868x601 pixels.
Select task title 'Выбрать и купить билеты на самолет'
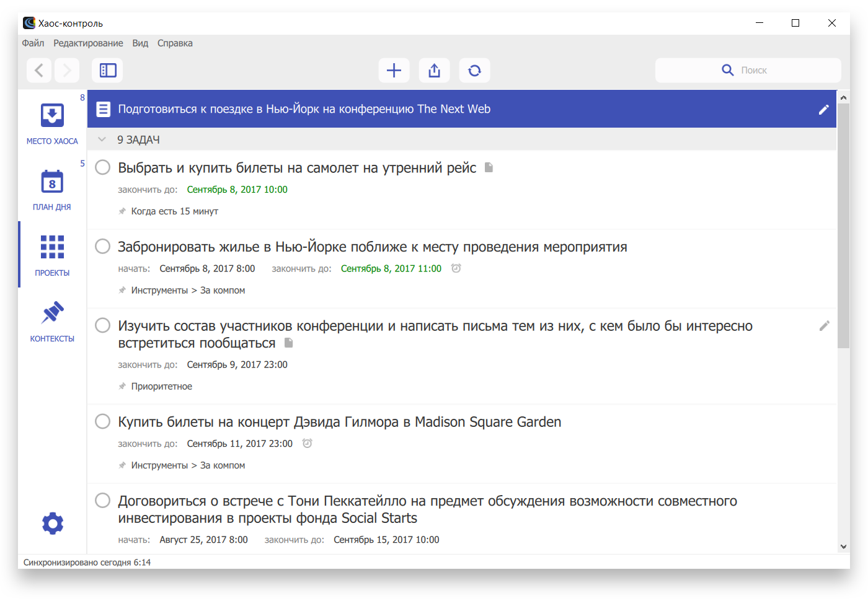[x=297, y=168]
